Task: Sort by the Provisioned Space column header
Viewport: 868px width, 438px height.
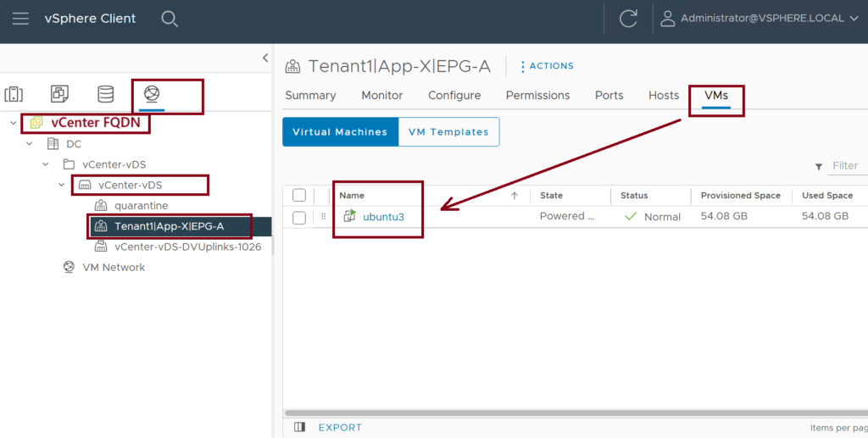Action: [x=741, y=195]
